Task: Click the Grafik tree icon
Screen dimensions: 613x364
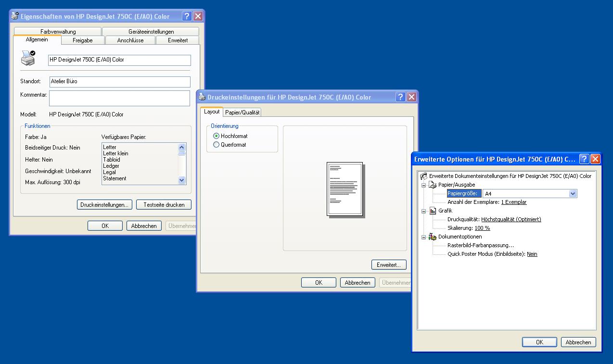Action: click(433, 211)
